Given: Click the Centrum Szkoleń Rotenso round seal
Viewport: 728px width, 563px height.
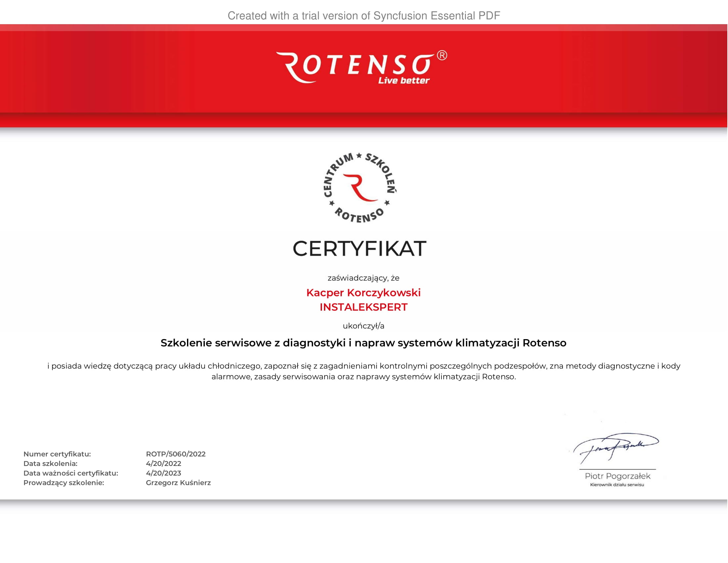Looking at the screenshot, I should click(360, 188).
